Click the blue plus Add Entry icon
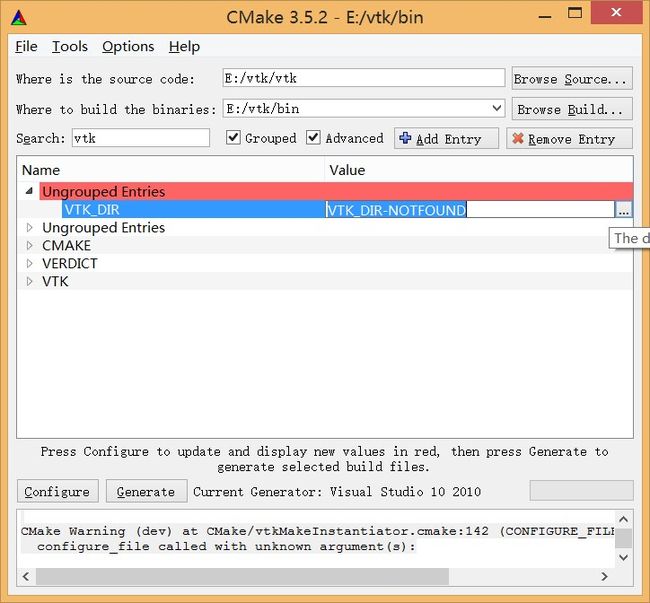The image size is (650, 603). tap(405, 138)
